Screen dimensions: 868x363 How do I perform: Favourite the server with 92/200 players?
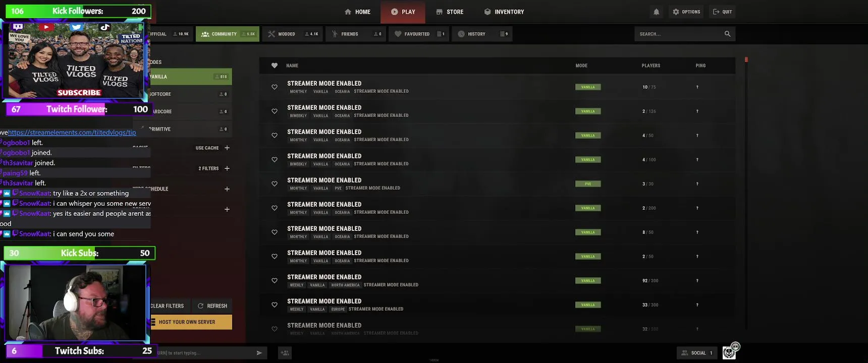pos(275,281)
